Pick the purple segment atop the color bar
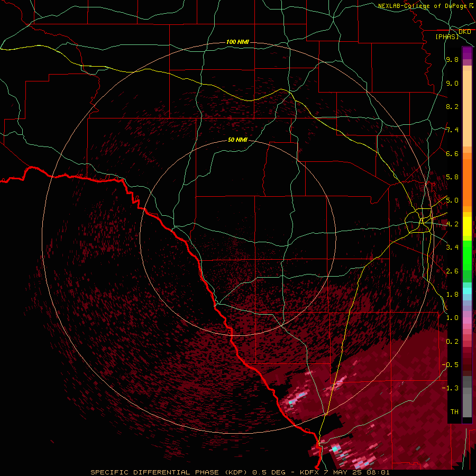The image size is (476, 476). click(x=467, y=53)
